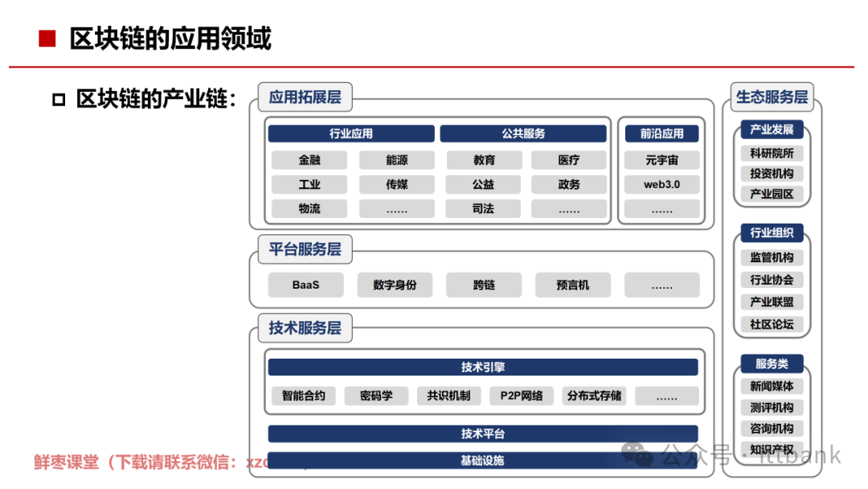
Task: Select the 金融 (Finance) application block
Action: (309, 159)
